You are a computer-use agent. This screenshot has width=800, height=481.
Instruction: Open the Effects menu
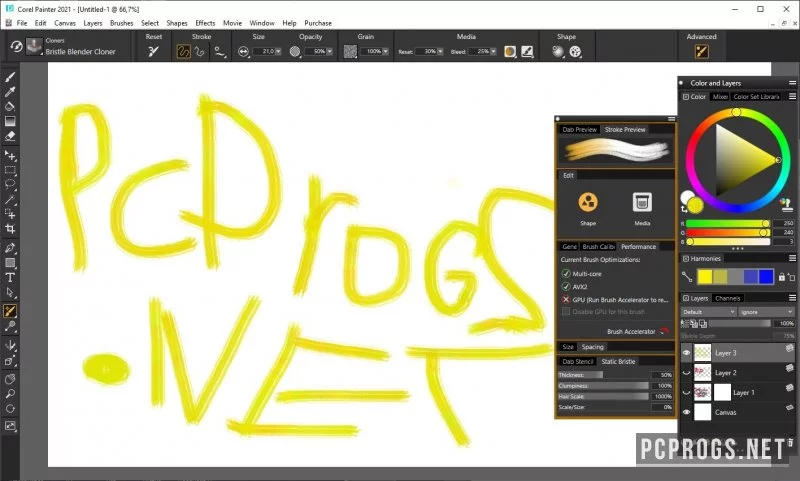(x=205, y=23)
